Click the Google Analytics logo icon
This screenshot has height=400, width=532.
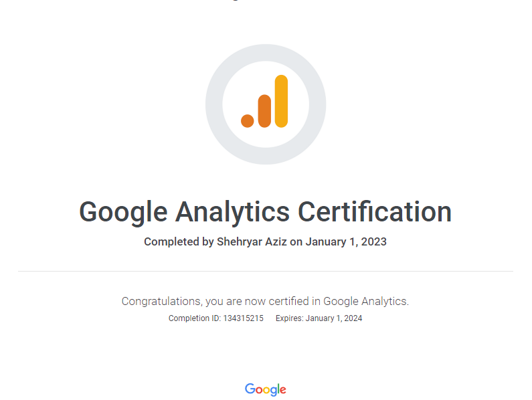click(265, 103)
